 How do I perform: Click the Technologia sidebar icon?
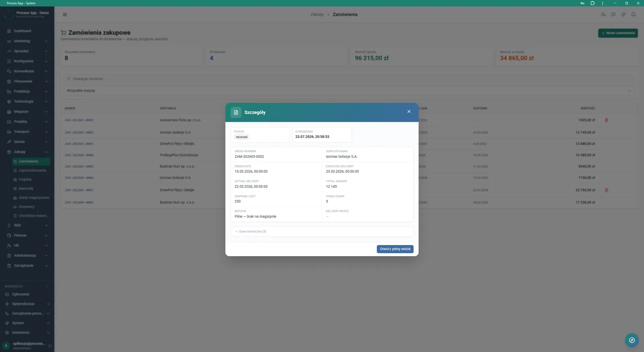coord(9,101)
